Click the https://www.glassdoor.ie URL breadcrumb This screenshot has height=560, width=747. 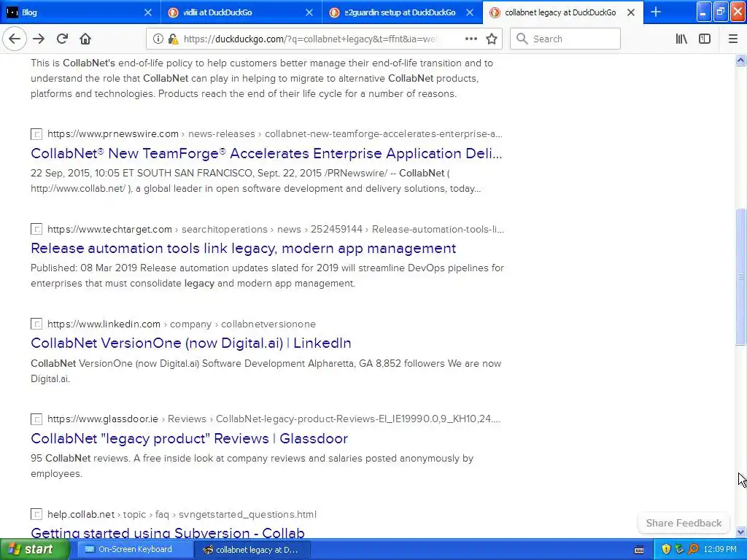(103, 419)
